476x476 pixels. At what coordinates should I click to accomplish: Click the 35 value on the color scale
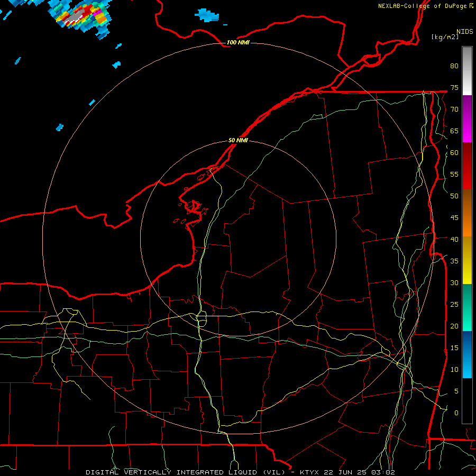click(454, 261)
